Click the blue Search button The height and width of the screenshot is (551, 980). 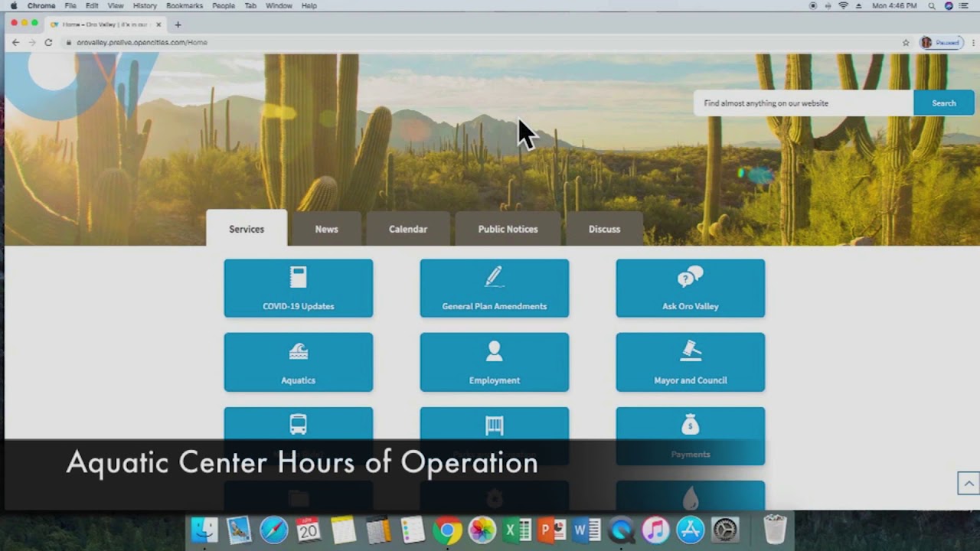tap(944, 103)
